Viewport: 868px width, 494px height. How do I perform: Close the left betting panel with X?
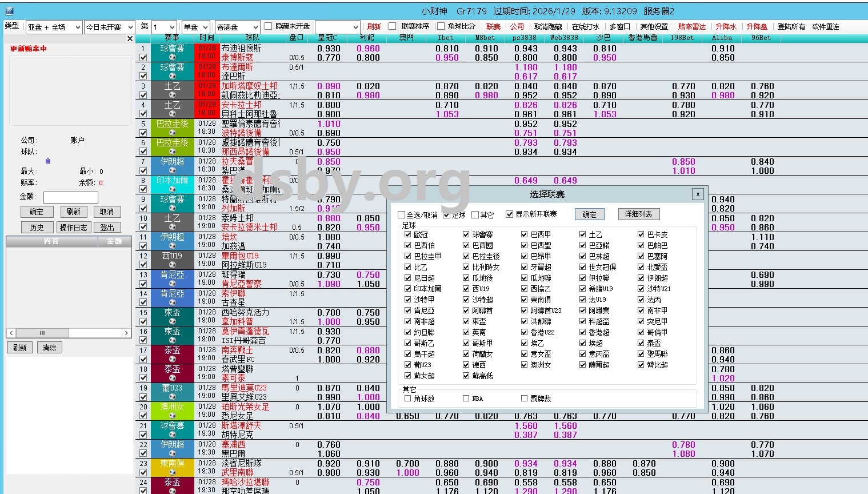pos(130,38)
